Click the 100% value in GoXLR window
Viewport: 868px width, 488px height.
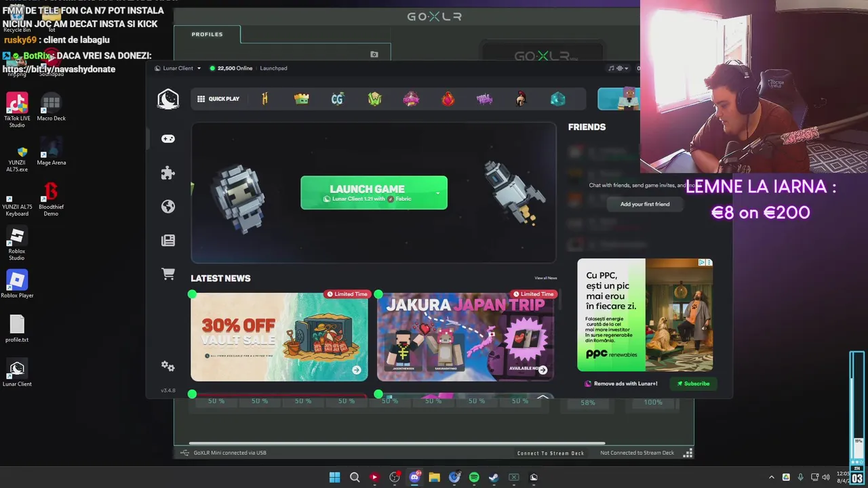[x=653, y=403]
